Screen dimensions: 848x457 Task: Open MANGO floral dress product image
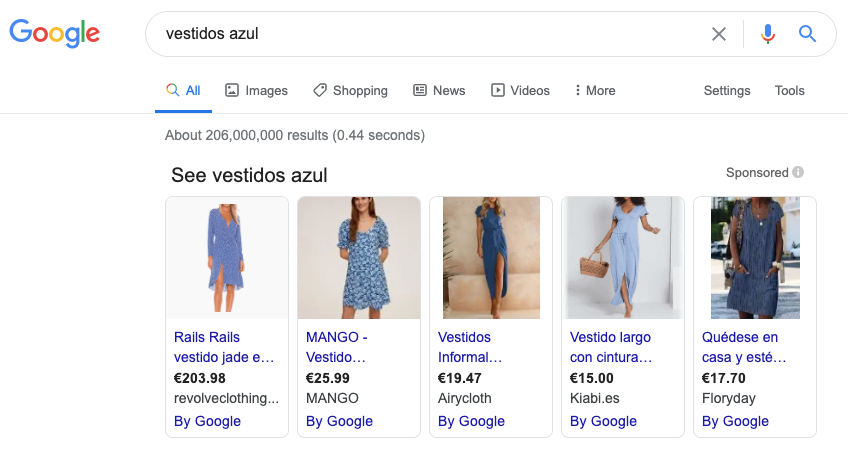(x=359, y=258)
